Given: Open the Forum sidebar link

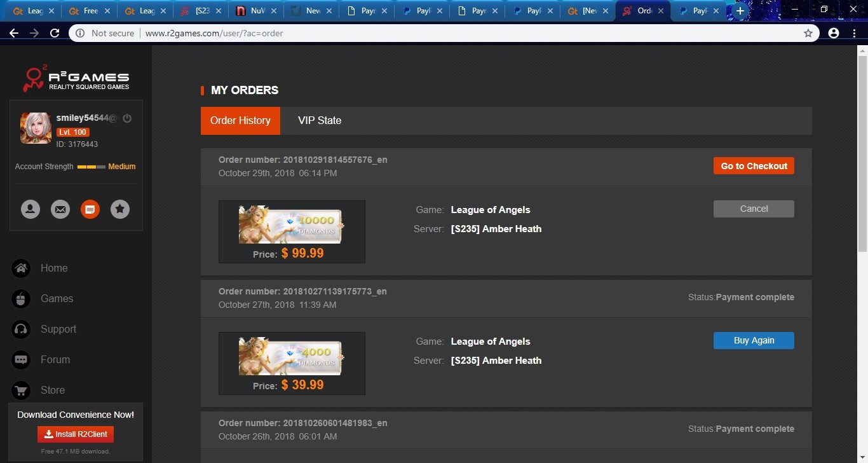Looking at the screenshot, I should point(55,359).
